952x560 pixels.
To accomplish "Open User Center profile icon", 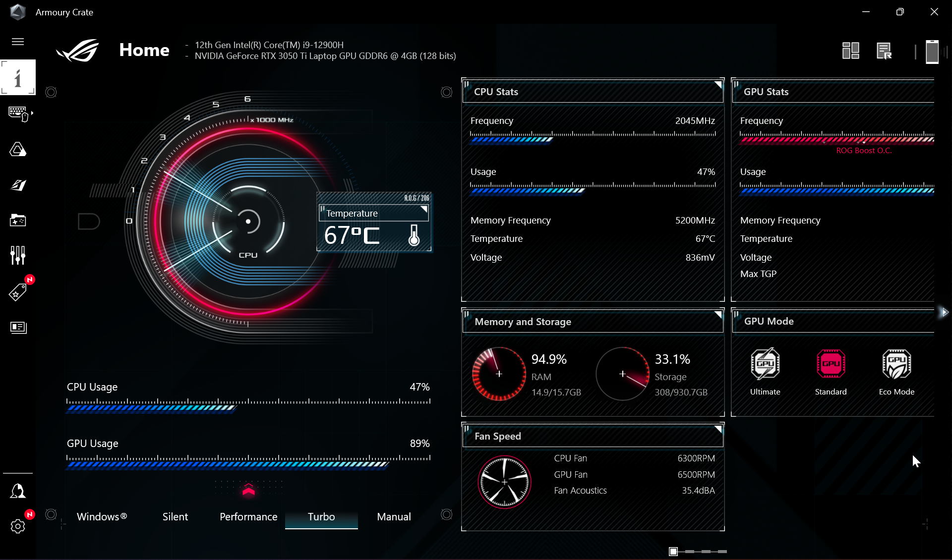I will [x=18, y=491].
